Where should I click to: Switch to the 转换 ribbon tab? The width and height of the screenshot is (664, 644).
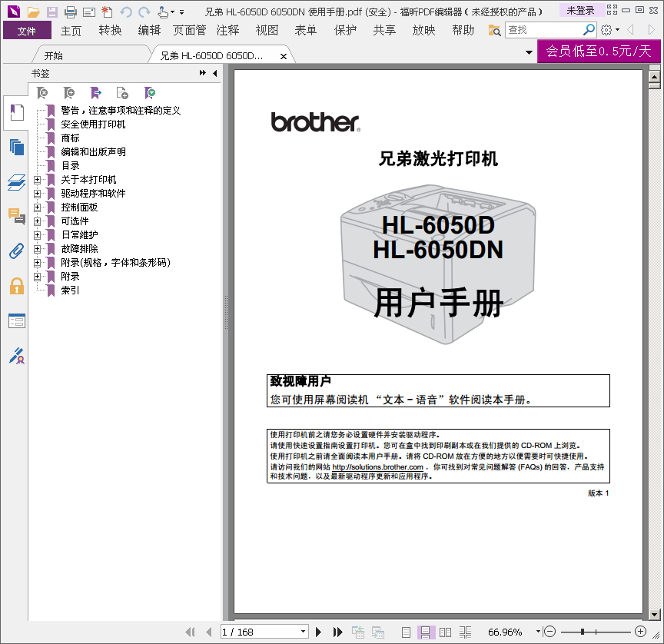(x=110, y=30)
